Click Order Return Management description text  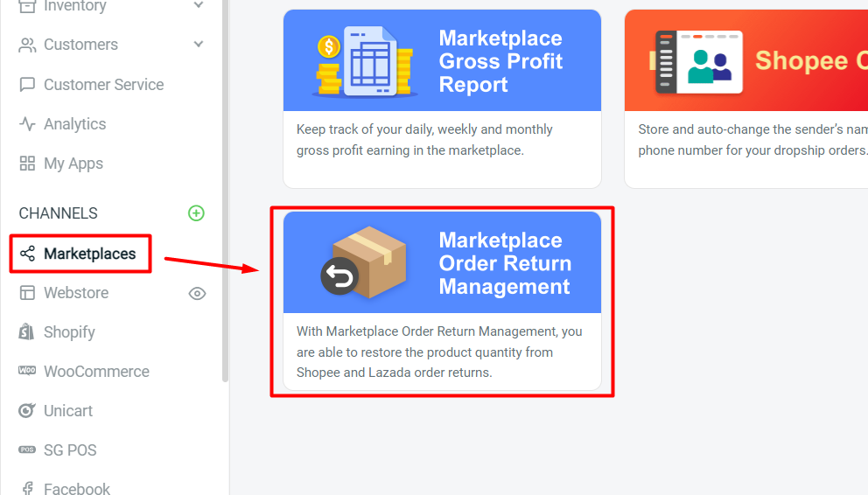pos(439,352)
